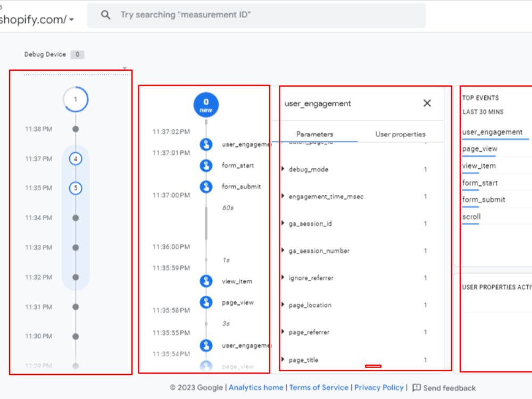The height and width of the screenshot is (399, 532).
Task: Open the form_submit event label in the seconds stream
Action: point(241,187)
